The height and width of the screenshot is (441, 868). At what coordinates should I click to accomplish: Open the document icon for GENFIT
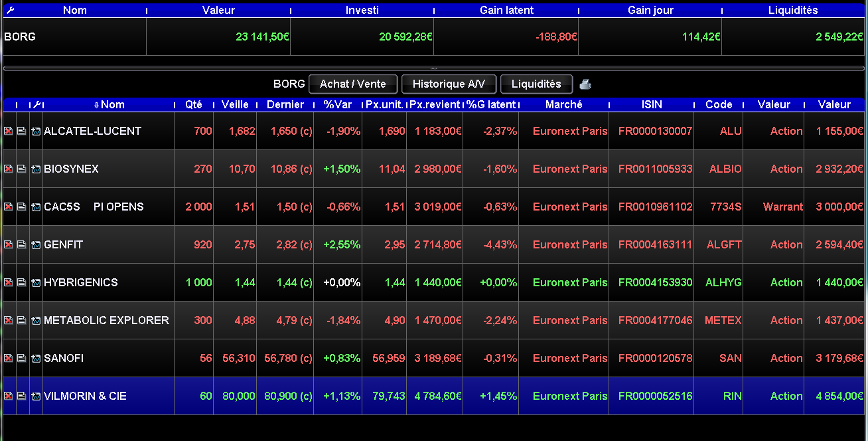(x=21, y=245)
